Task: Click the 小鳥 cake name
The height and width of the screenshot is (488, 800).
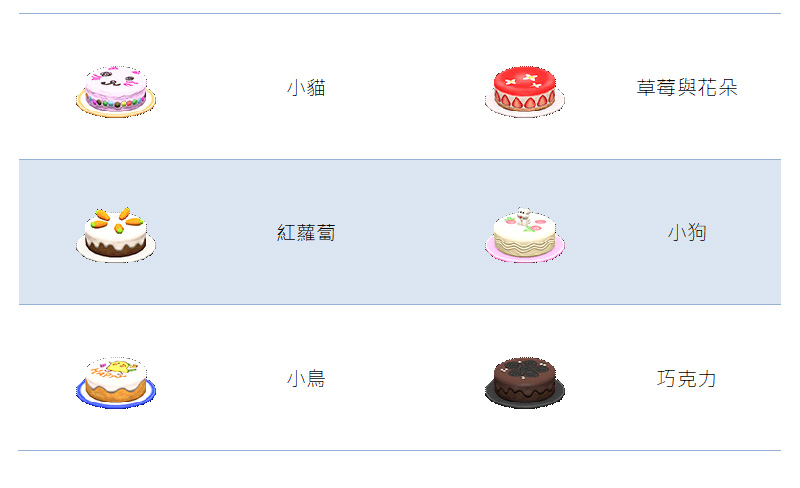Action: point(306,379)
